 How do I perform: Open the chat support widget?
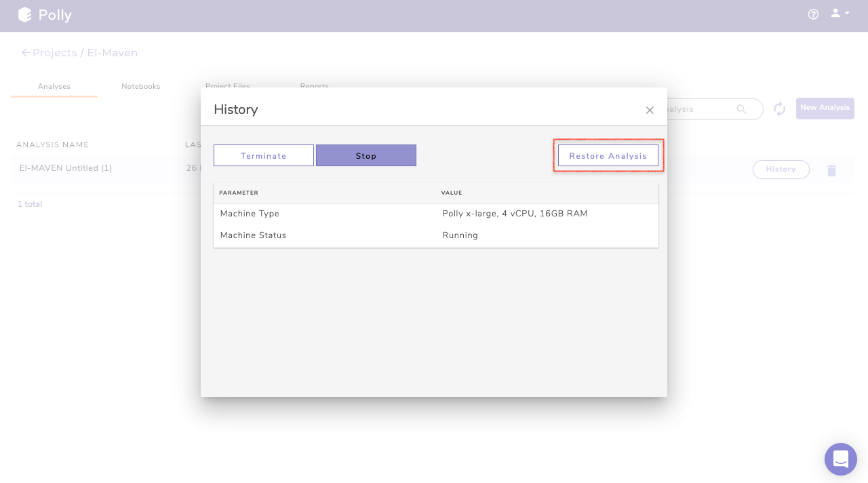point(841,459)
